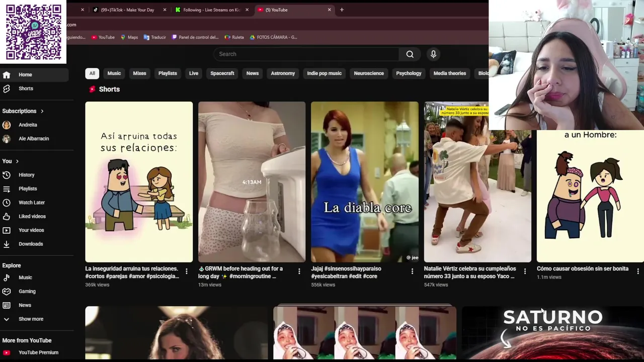This screenshot has height=362, width=644.
Task: Open Gaming icon under Explore
Action: 7,291
